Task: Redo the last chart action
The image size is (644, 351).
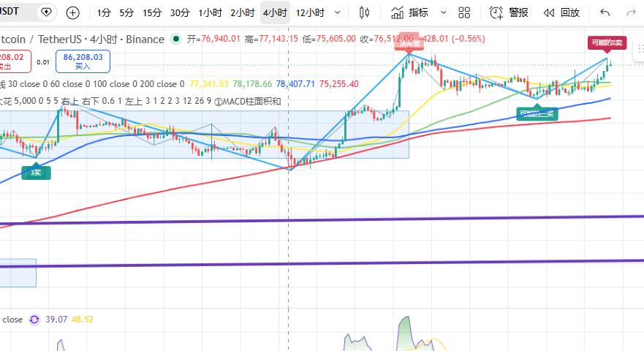Action: 631,13
